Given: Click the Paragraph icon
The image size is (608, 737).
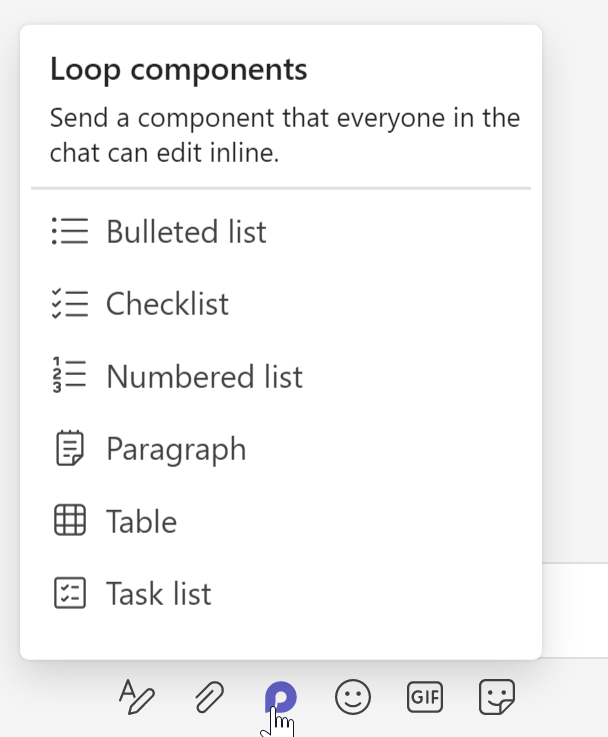Looking at the screenshot, I should (x=70, y=449).
